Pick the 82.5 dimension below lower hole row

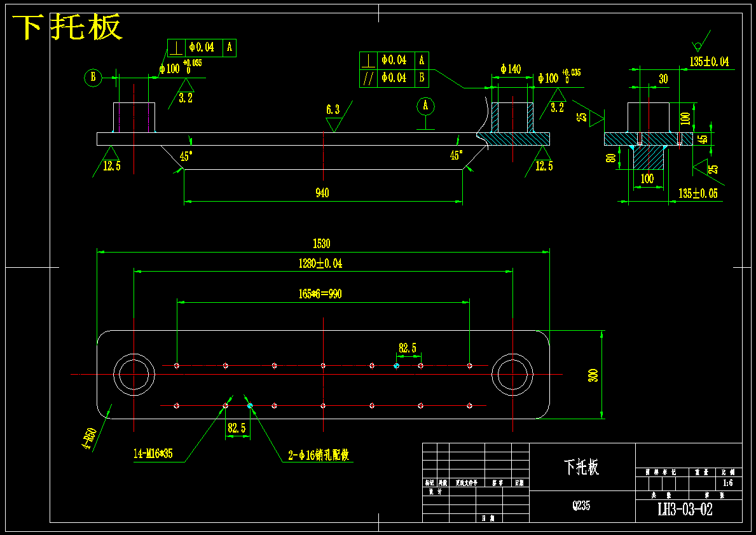(237, 428)
